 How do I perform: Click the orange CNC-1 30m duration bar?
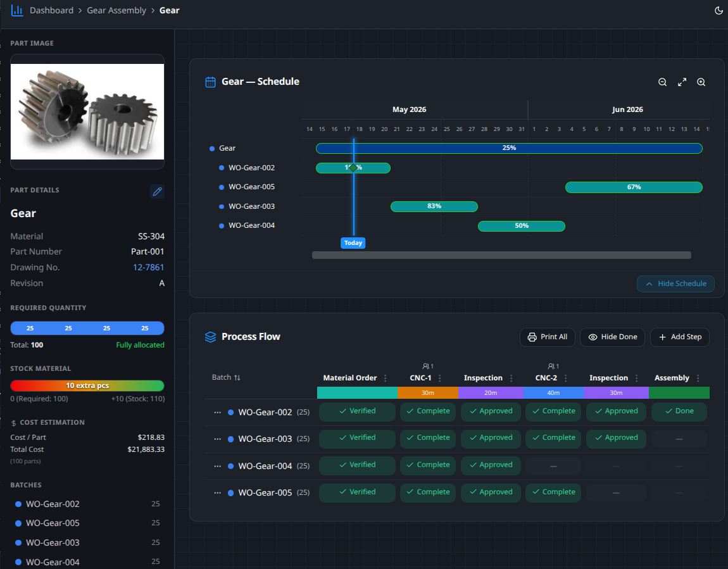tap(427, 392)
